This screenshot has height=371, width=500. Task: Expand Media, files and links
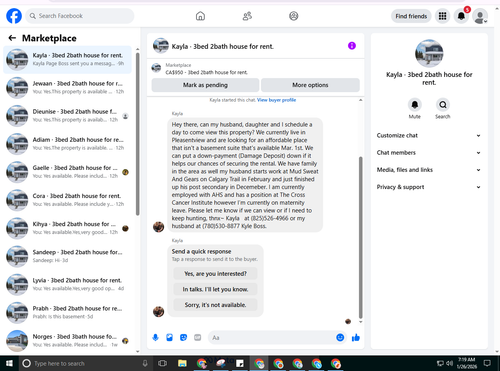[x=429, y=170]
